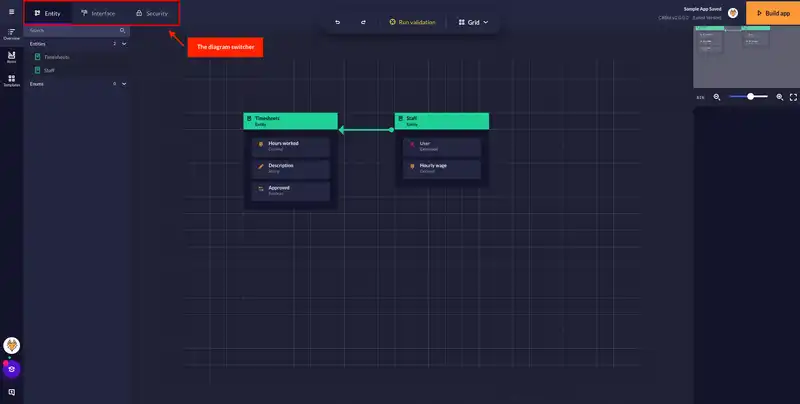800x404 pixels.
Task: Switch to the Security tab
Action: pyautogui.click(x=151, y=13)
